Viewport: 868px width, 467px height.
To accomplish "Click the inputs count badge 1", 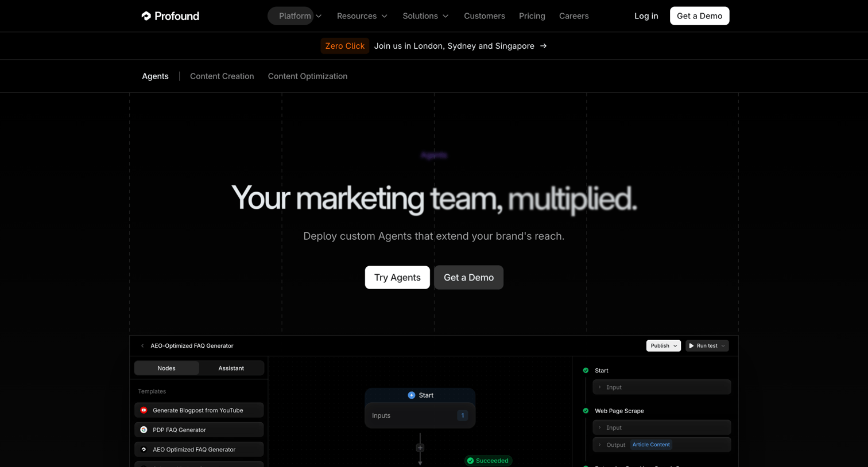I will coord(462,415).
